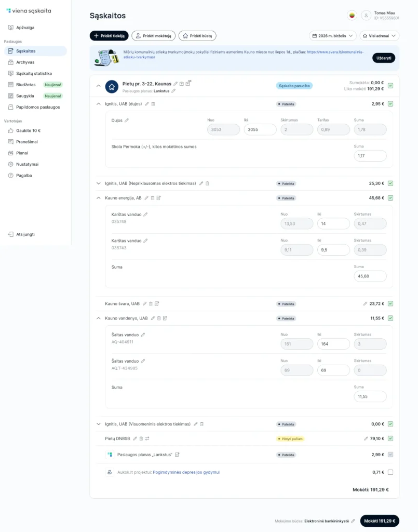Edit the Pietų DNBSB 79,10 € amount
Image resolution: width=418 pixels, height=532 pixels.
point(366,438)
